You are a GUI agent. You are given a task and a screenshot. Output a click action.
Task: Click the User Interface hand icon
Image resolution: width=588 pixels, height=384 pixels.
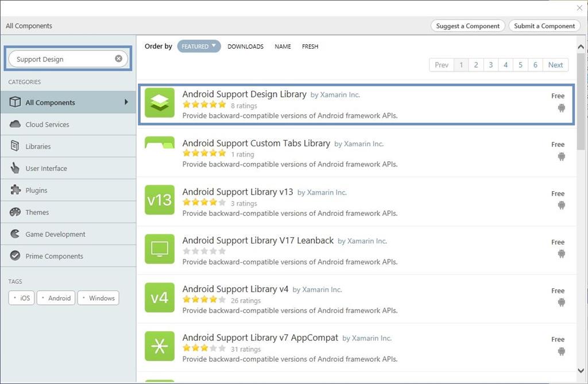tap(15, 168)
